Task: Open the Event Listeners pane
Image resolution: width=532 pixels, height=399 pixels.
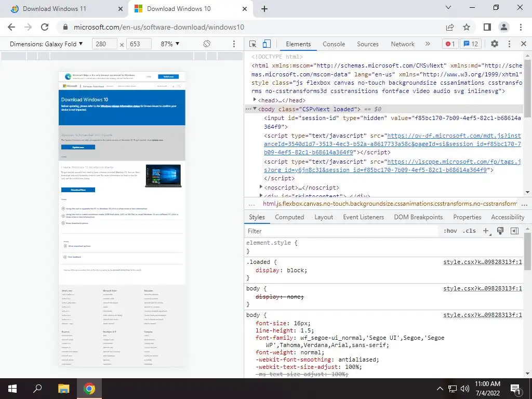Action: tap(363, 217)
